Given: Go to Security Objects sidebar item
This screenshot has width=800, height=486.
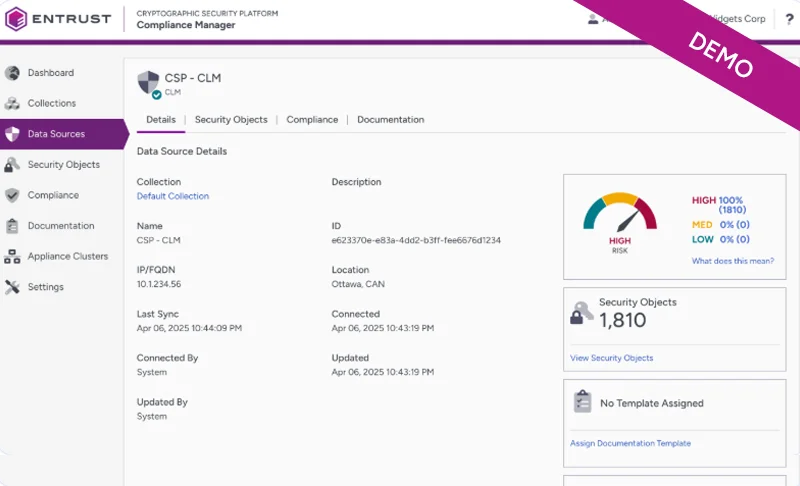Looking at the screenshot, I should click(64, 165).
